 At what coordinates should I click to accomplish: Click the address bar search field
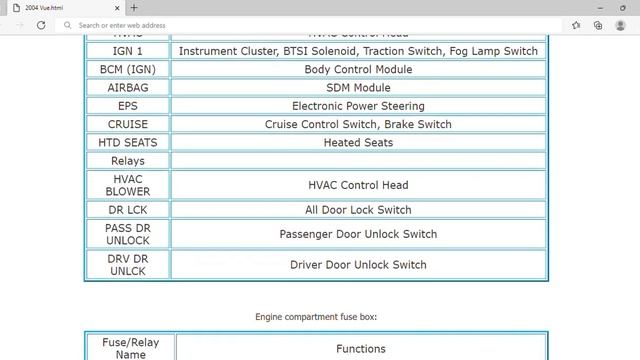[x=310, y=25]
